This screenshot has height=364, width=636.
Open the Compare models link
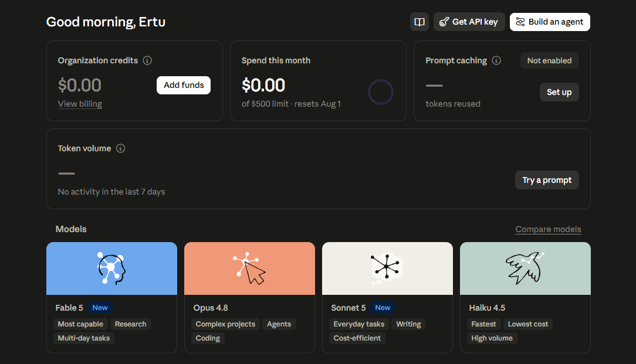coord(548,229)
